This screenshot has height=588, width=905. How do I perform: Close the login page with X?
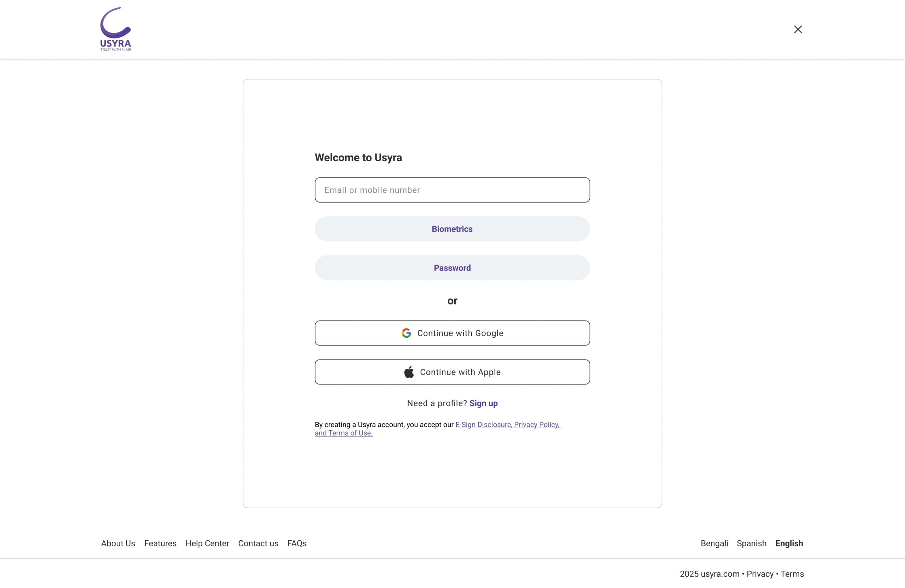798,29
